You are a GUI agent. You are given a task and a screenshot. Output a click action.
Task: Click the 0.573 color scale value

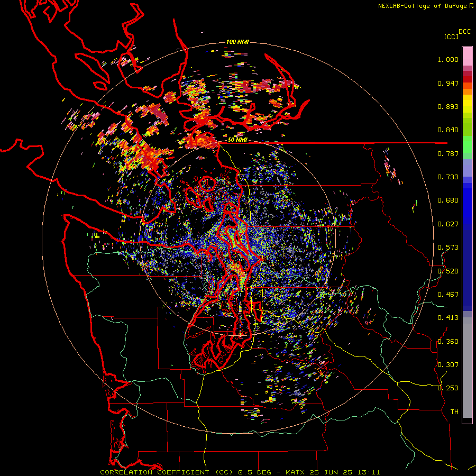tap(448, 248)
